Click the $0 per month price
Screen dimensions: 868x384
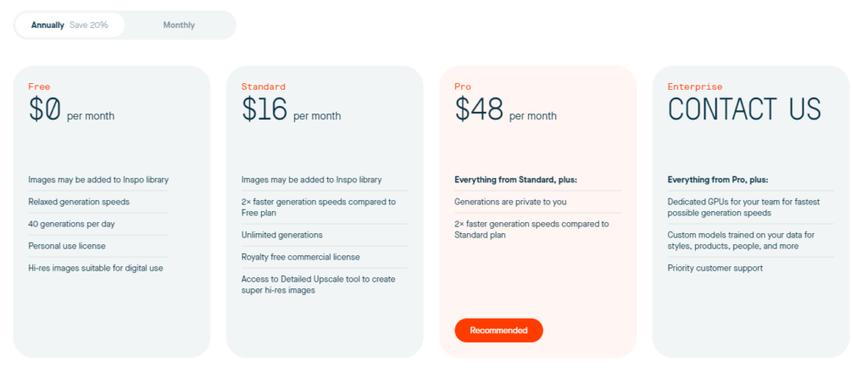click(71, 111)
